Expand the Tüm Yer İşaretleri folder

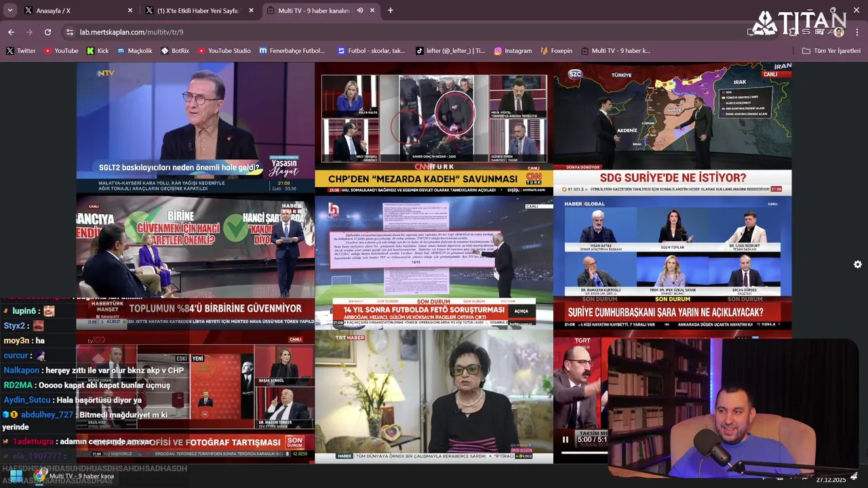point(831,51)
